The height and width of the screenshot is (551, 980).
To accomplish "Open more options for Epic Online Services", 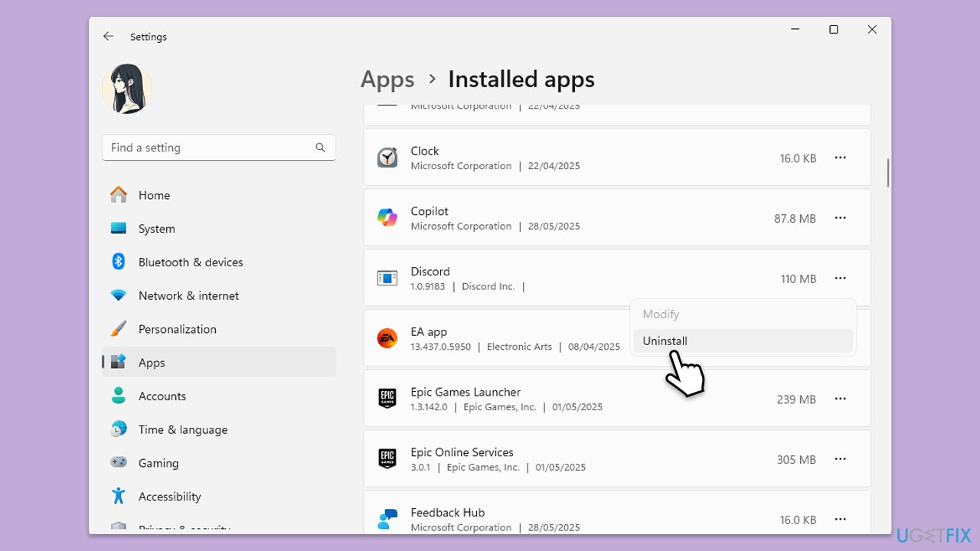I will [x=840, y=459].
